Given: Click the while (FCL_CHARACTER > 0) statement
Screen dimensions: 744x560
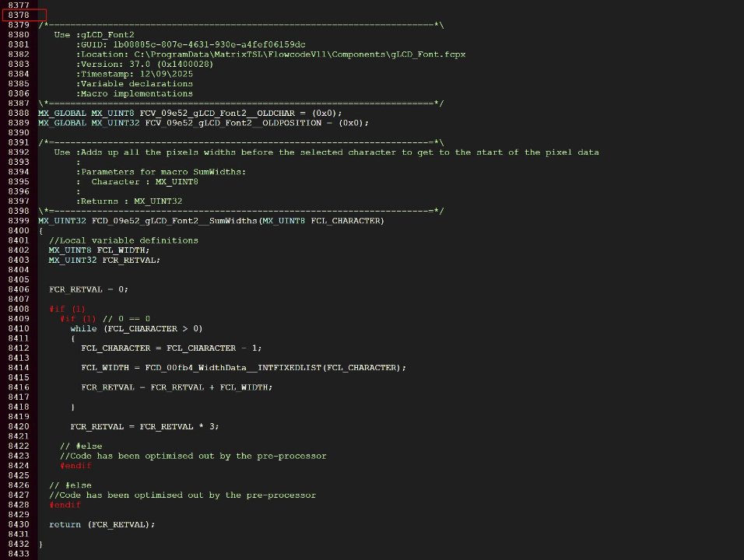Looking at the screenshot, I should (x=136, y=328).
